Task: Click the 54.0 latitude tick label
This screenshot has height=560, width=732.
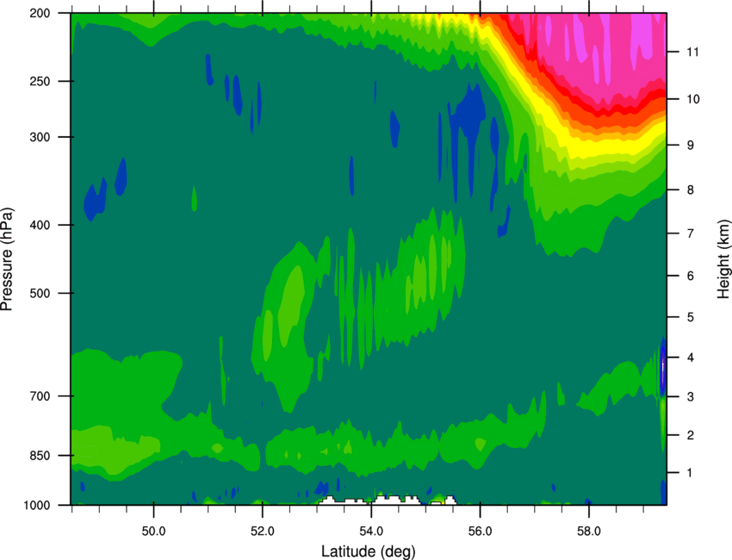Action: click(371, 532)
